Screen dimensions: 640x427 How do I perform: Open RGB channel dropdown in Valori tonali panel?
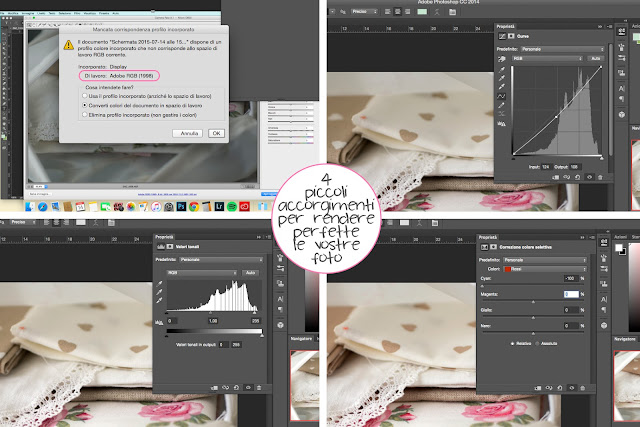(202, 273)
